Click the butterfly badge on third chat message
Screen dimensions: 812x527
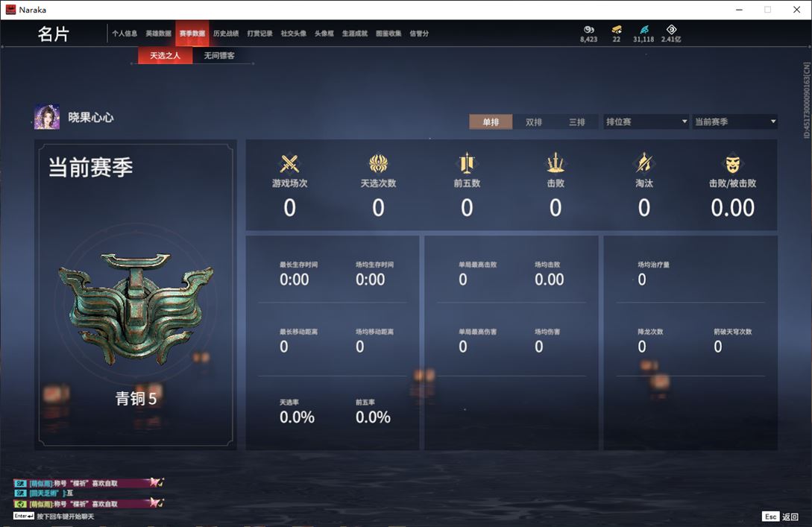tap(157, 502)
